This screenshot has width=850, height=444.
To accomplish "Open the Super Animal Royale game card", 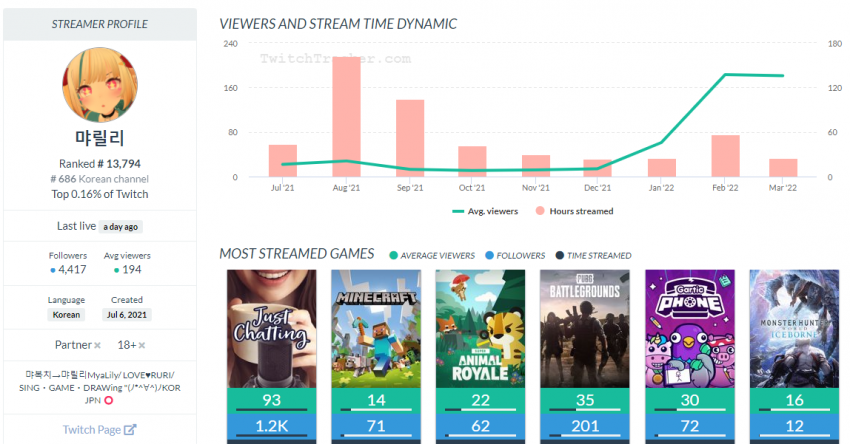I will pyautogui.click(x=480, y=329).
